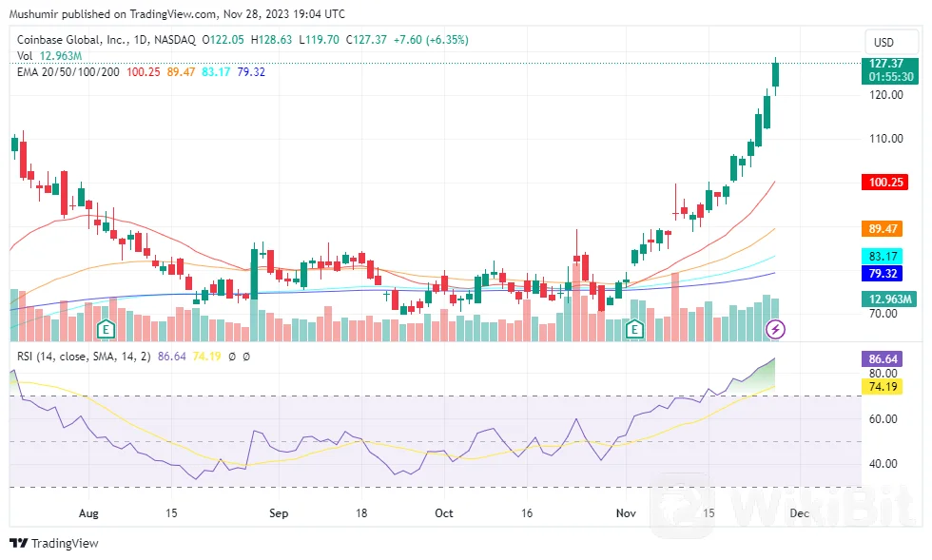Click the purple lightning bolt icon
This screenshot has height=560, width=932.
(776, 329)
